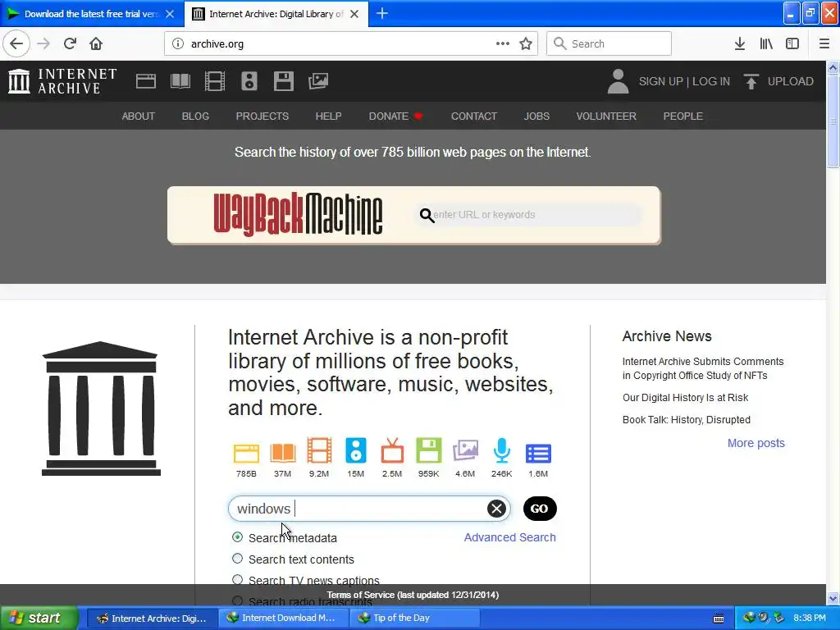Viewport: 840px width, 630px height.
Task: Open a new browser tab
Action: coord(382,14)
